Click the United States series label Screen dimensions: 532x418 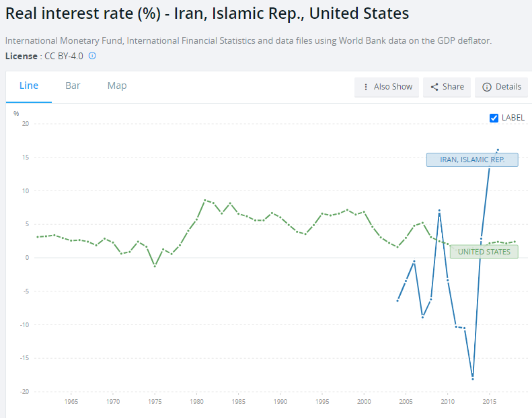484,252
